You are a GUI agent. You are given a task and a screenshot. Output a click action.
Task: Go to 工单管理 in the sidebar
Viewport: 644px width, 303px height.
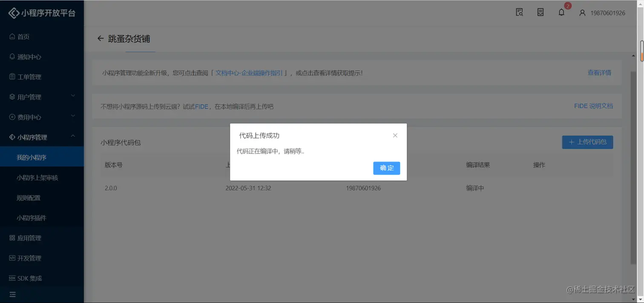click(42, 77)
